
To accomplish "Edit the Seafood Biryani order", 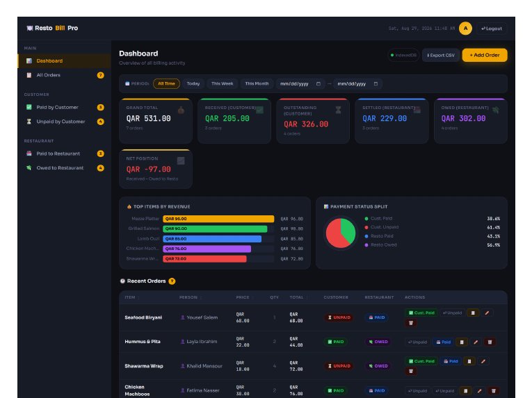I will point(487,313).
